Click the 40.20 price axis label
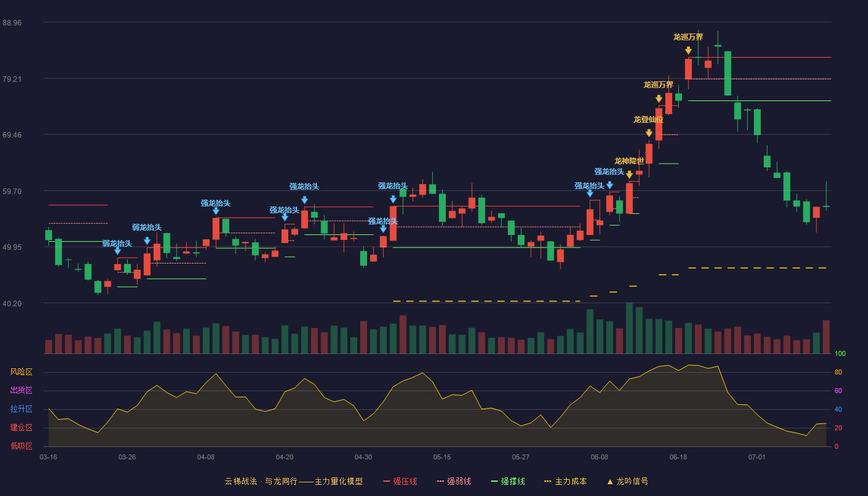The image size is (868, 496). coord(12,304)
